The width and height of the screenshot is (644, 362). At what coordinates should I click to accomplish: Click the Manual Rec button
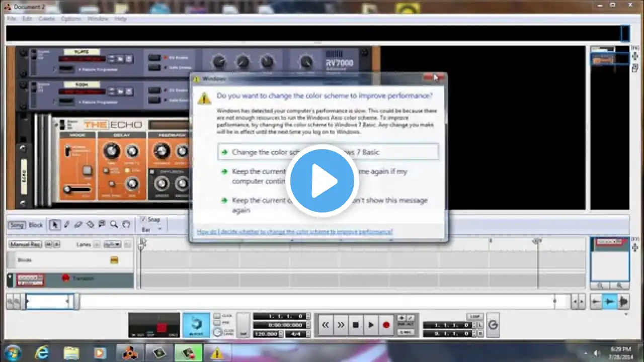click(25, 244)
